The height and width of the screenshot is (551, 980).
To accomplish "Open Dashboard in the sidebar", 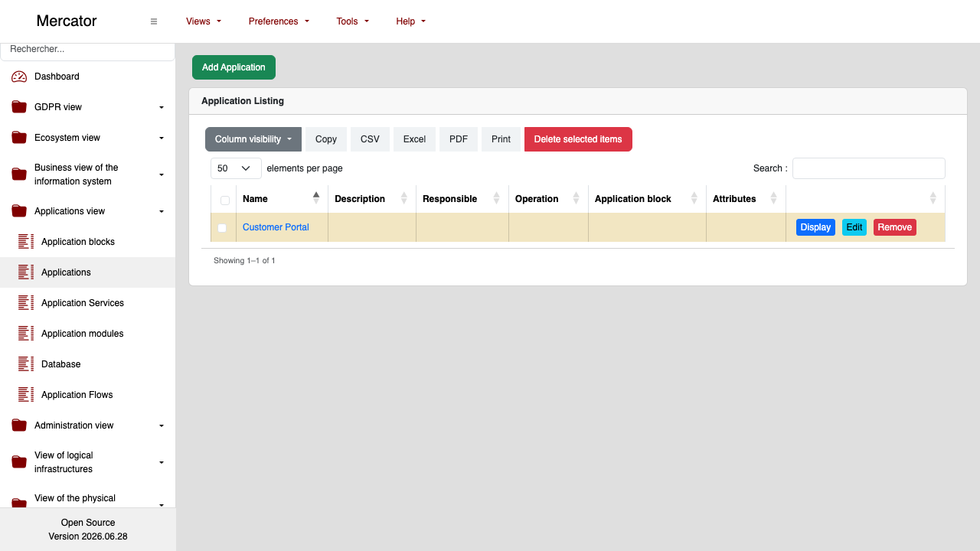I will click(x=57, y=77).
